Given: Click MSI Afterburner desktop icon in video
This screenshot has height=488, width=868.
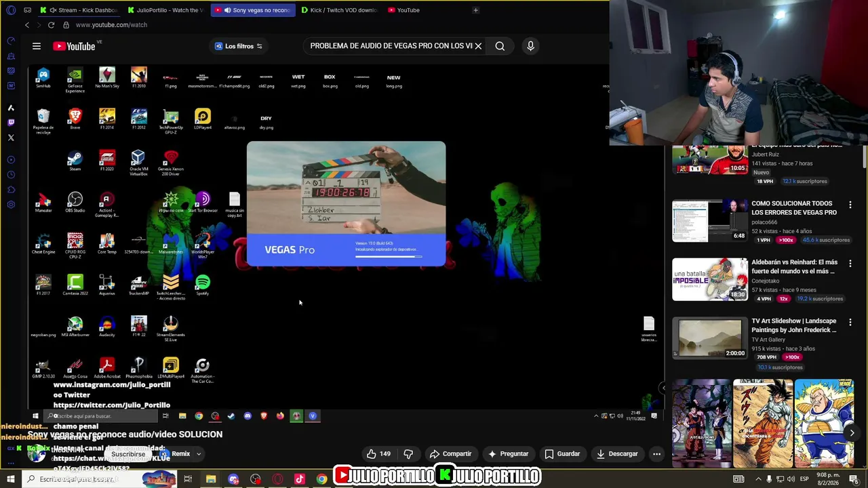Looking at the screenshot, I should [x=75, y=326].
